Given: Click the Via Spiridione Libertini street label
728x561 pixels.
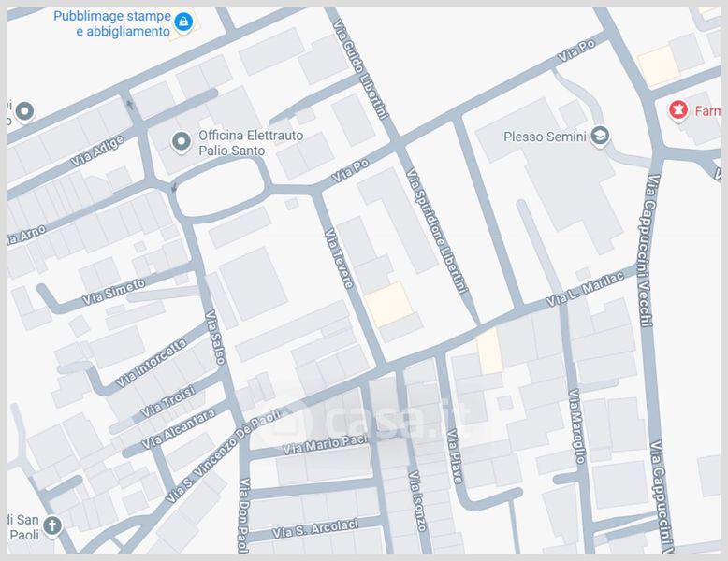Looking at the screenshot, I should 437,231.
